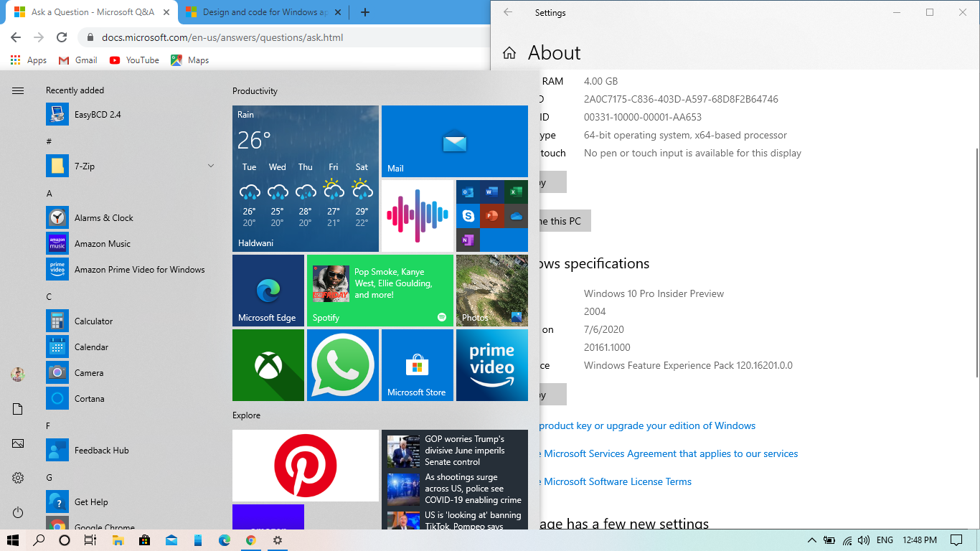Open the Office apps folder tile

tap(492, 216)
